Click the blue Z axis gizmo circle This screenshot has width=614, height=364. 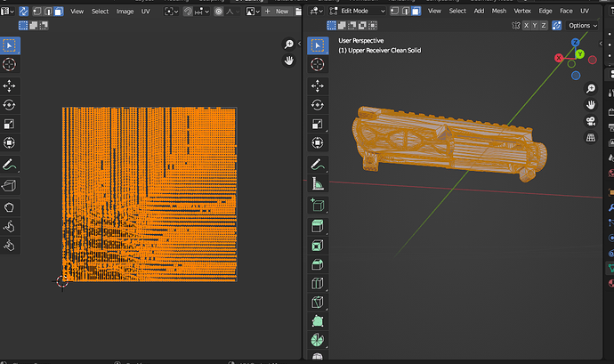(x=575, y=42)
